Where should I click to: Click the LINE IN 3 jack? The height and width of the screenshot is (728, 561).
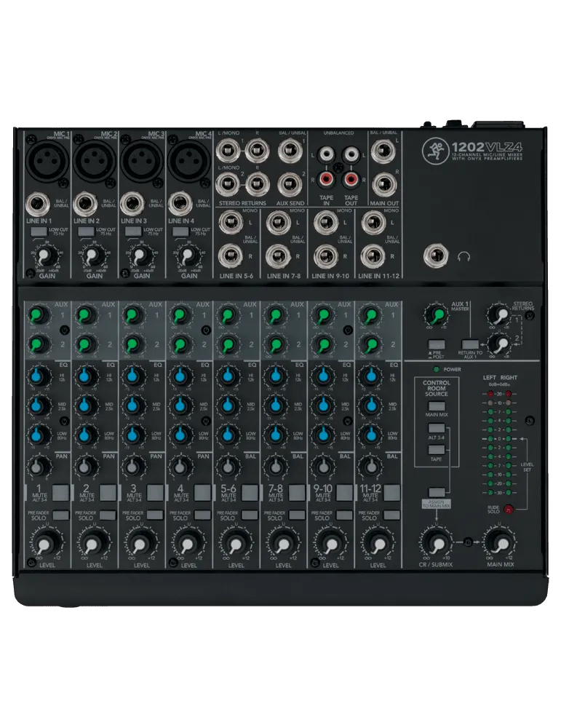[x=132, y=205]
